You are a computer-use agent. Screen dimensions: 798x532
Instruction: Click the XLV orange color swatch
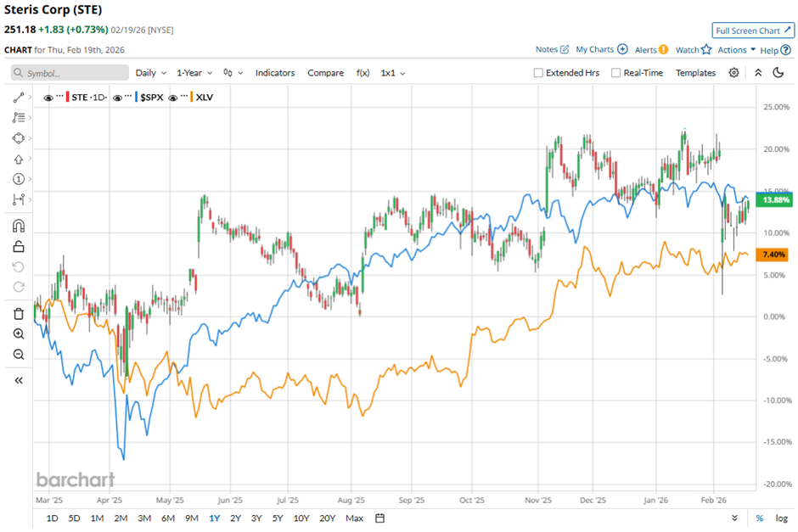190,98
